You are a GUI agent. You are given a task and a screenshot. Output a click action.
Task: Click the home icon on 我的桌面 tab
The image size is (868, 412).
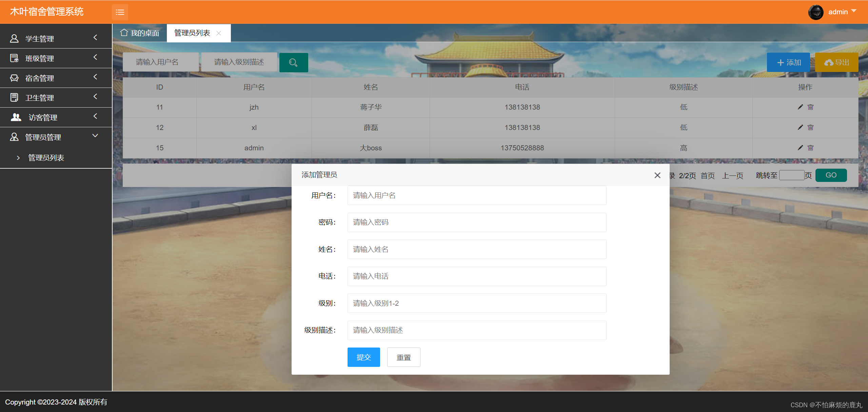click(124, 33)
